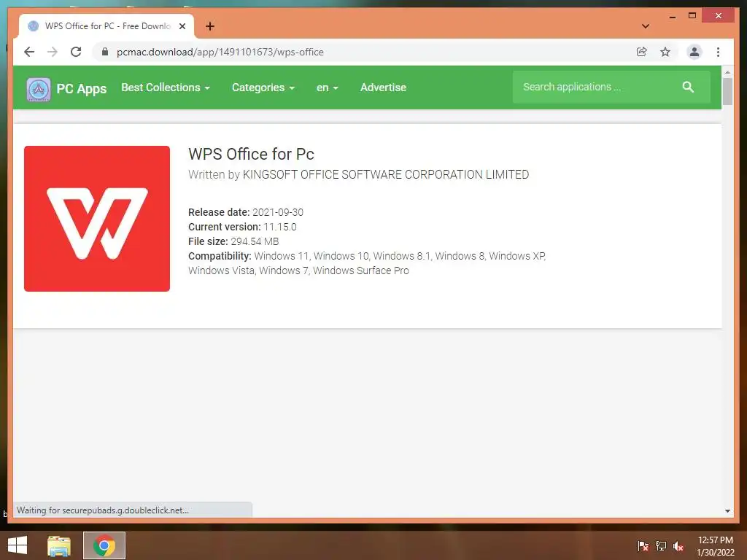Open KINGSOFT OFFICE SOFTWARE CORPORATION LIMITED link
Screen dimensions: 747x560
click(x=386, y=175)
